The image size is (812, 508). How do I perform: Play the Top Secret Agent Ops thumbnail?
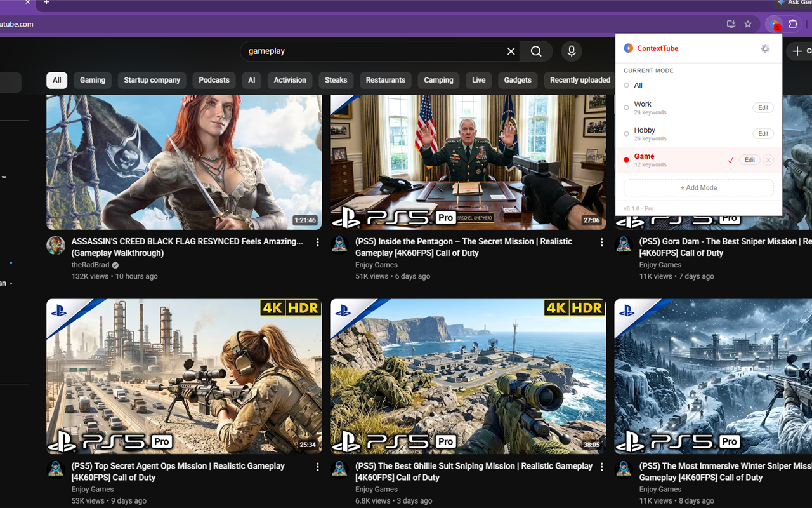[x=184, y=377]
